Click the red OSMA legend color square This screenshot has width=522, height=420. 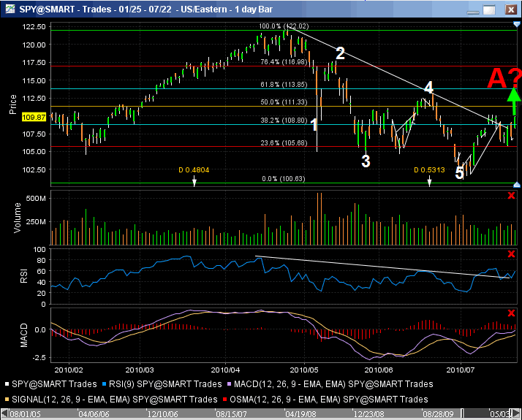(x=224, y=400)
